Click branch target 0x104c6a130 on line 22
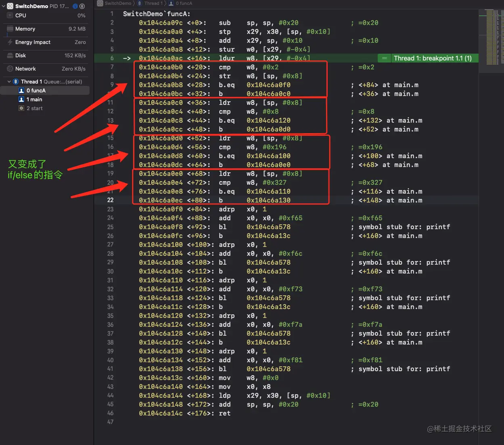This screenshot has height=445, width=504. (x=268, y=200)
